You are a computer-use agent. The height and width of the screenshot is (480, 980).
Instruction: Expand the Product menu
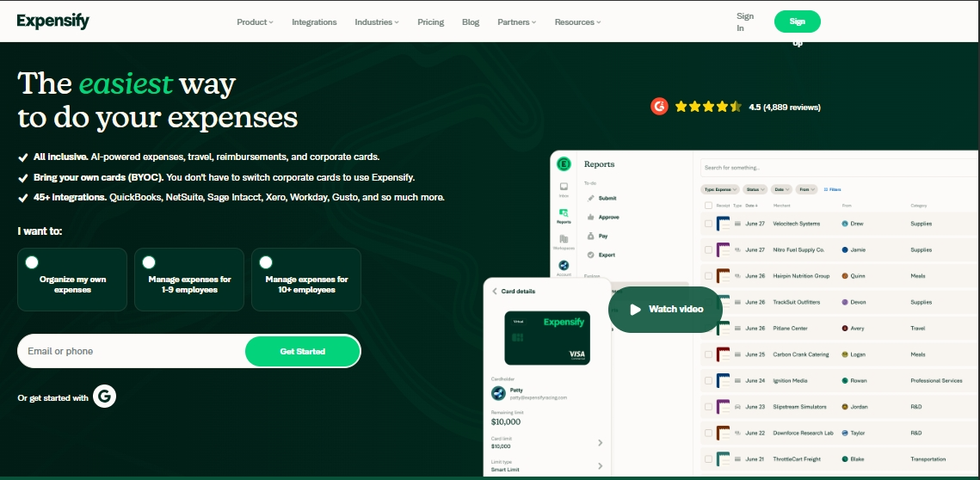(255, 22)
